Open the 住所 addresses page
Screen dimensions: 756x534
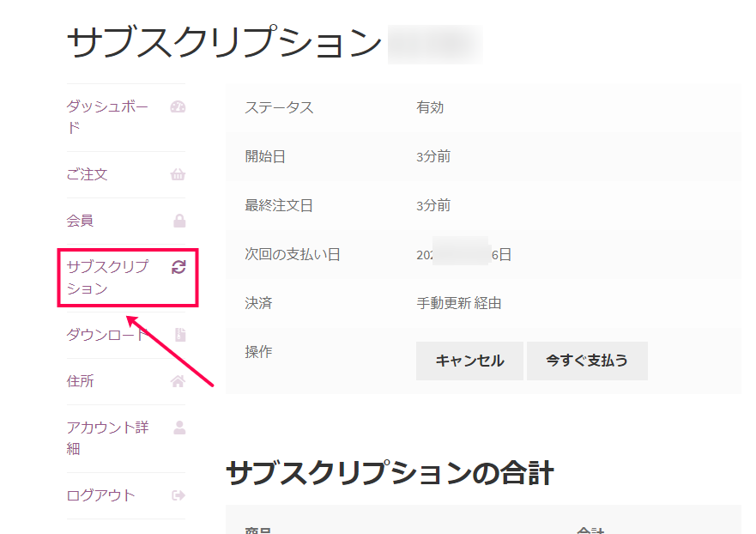click(80, 381)
